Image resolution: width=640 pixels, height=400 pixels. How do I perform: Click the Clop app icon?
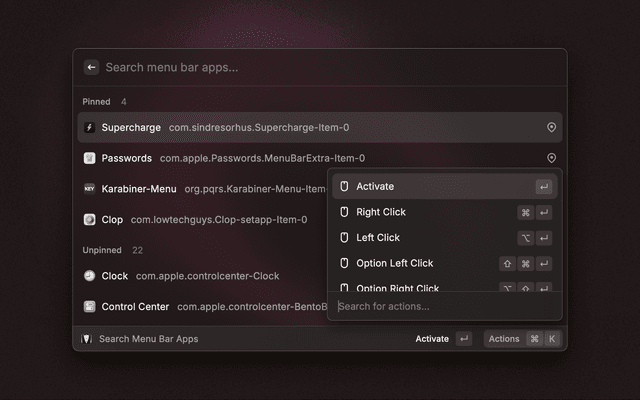point(89,219)
